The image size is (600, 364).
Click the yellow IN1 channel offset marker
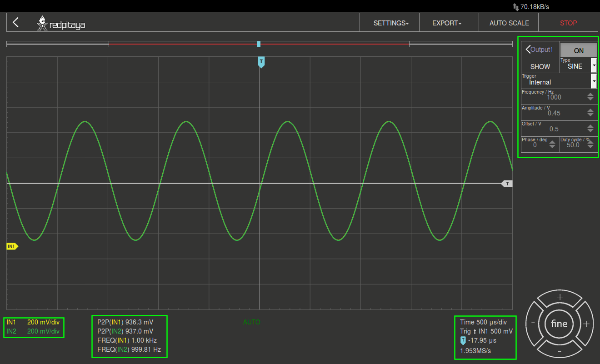click(x=12, y=246)
